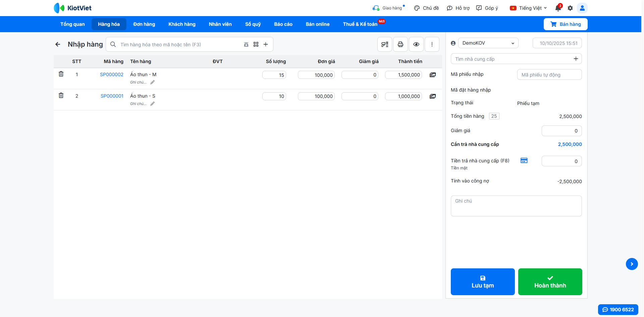Click the Lưu tạm button
The height and width of the screenshot is (317, 644).
[483, 282]
